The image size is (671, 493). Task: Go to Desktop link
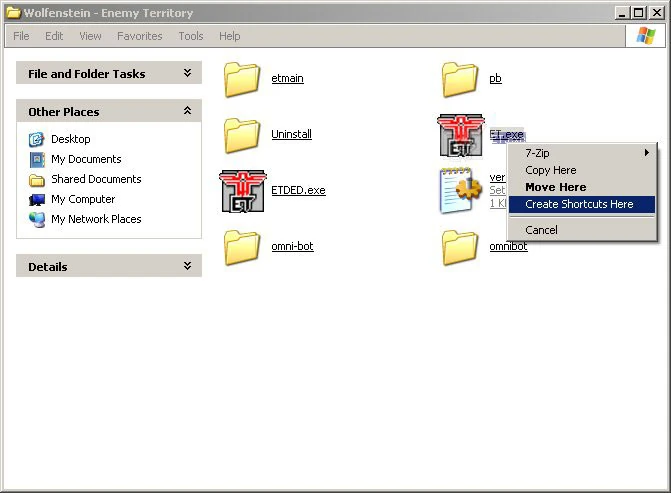71,139
